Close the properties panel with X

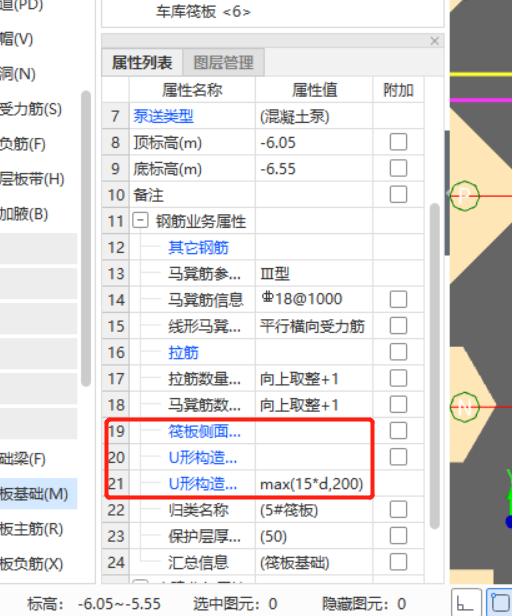point(434,41)
